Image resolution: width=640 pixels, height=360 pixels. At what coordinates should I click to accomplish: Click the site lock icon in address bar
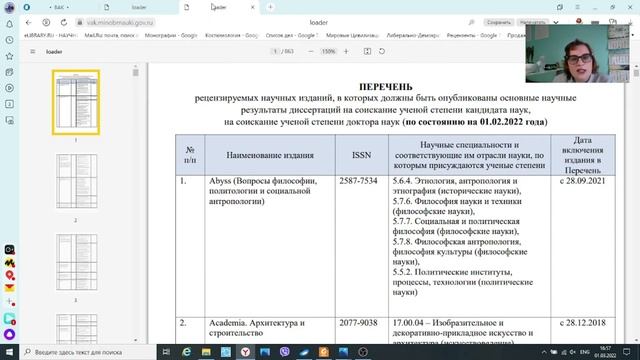click(80, 22)
